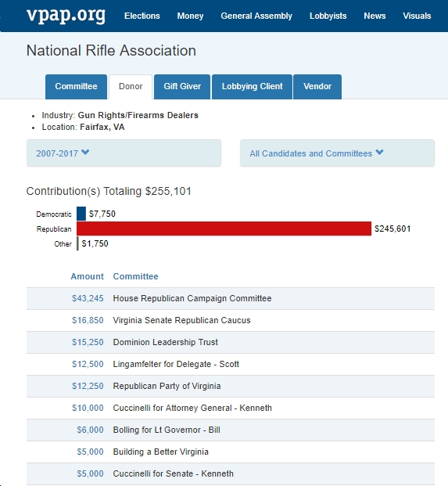Expand the 2007-2017 year range dropdown

coord(124,153)
